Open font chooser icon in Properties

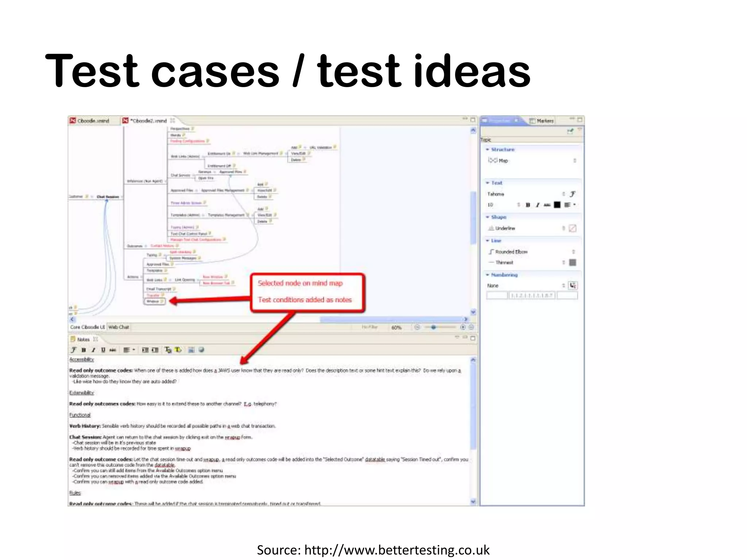point(573,194)
